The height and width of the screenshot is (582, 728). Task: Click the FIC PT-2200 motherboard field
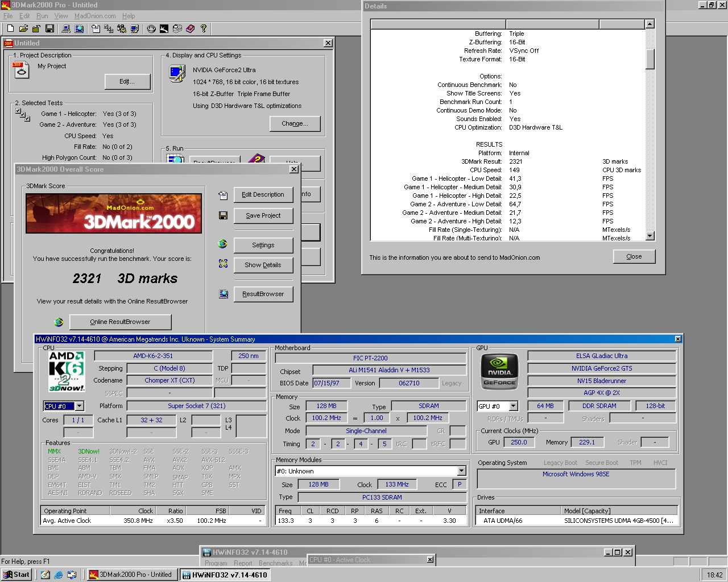370,358
